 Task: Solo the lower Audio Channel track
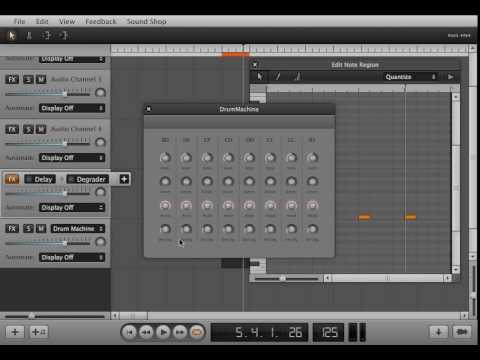(28, 129)
